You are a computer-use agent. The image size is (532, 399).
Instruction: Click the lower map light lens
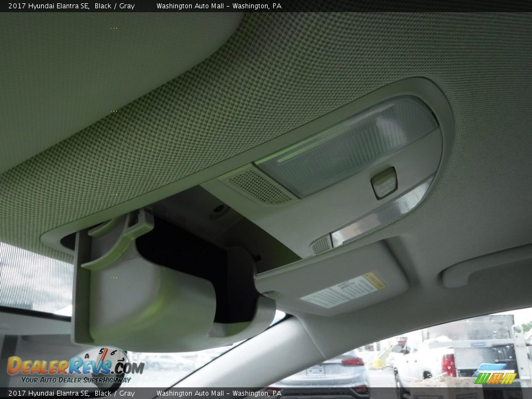pos(381,216)
